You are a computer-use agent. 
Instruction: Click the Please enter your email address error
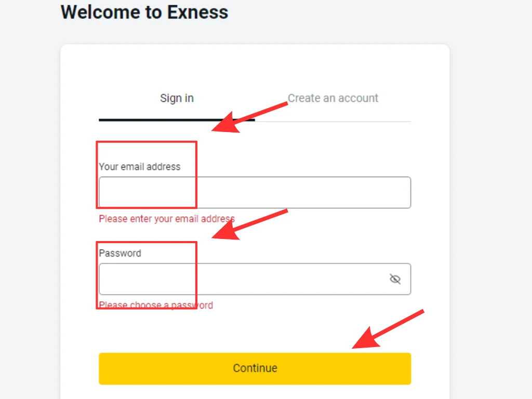[166, 219]
